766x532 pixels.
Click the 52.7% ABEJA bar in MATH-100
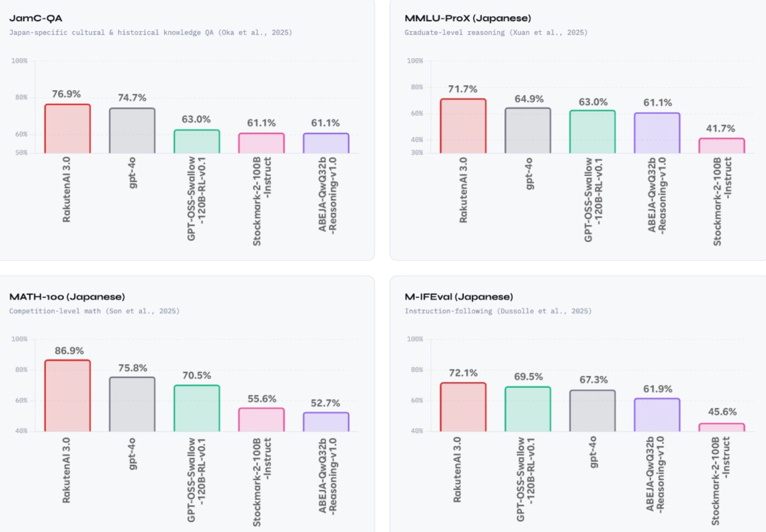[x=326, y=422]
